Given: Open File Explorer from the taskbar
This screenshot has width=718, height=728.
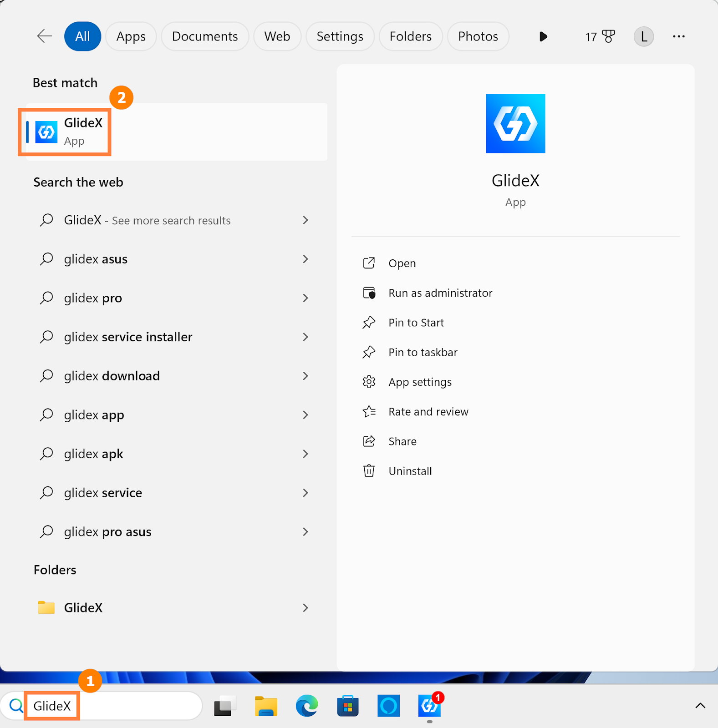Looking at the screenshot, I should click(266, 706).
